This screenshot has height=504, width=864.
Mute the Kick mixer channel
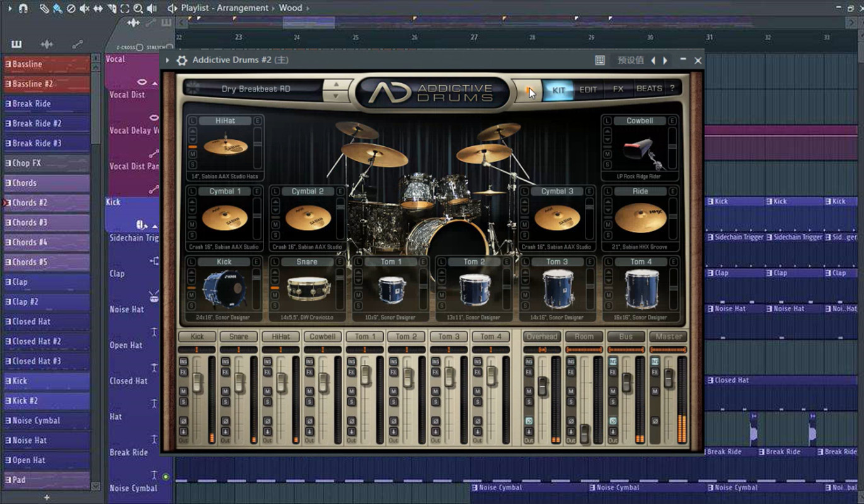[183, 391]
